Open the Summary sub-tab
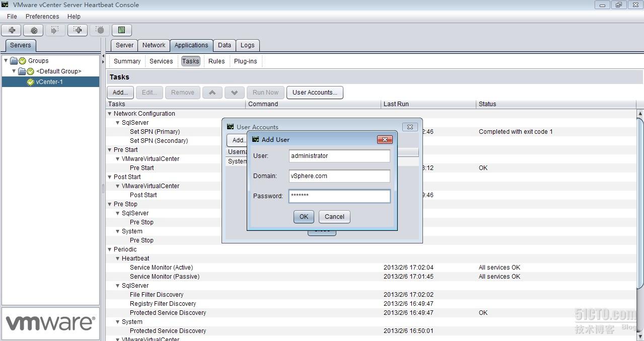644x341 pixels. point(127,61)
